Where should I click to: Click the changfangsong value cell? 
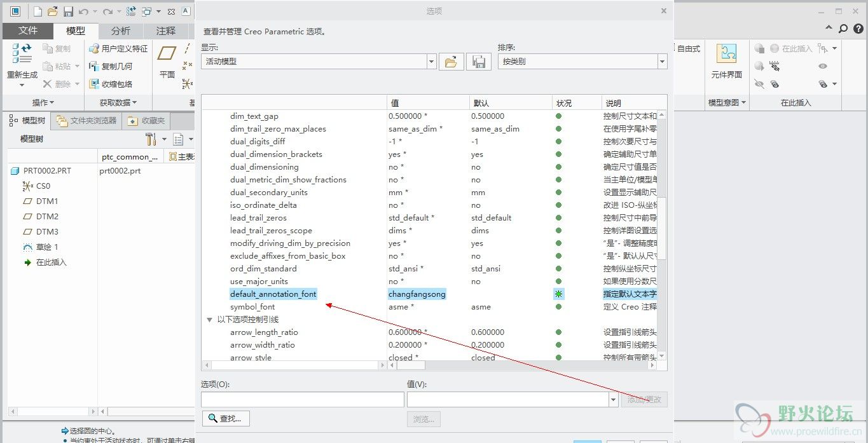tap(417, 294)
